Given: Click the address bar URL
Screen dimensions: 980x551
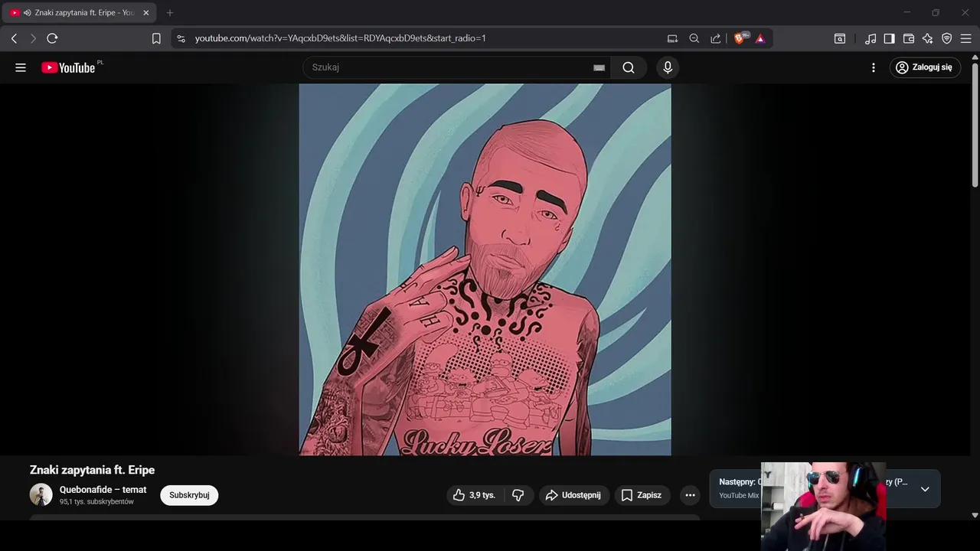Looking at the screenshot, I should point(341,38).
